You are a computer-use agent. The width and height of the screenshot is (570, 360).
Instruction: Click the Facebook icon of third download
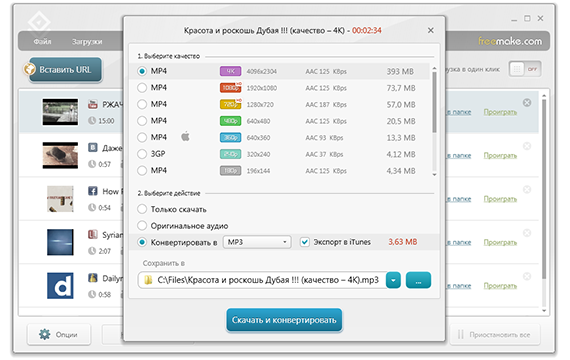[93, 191]
